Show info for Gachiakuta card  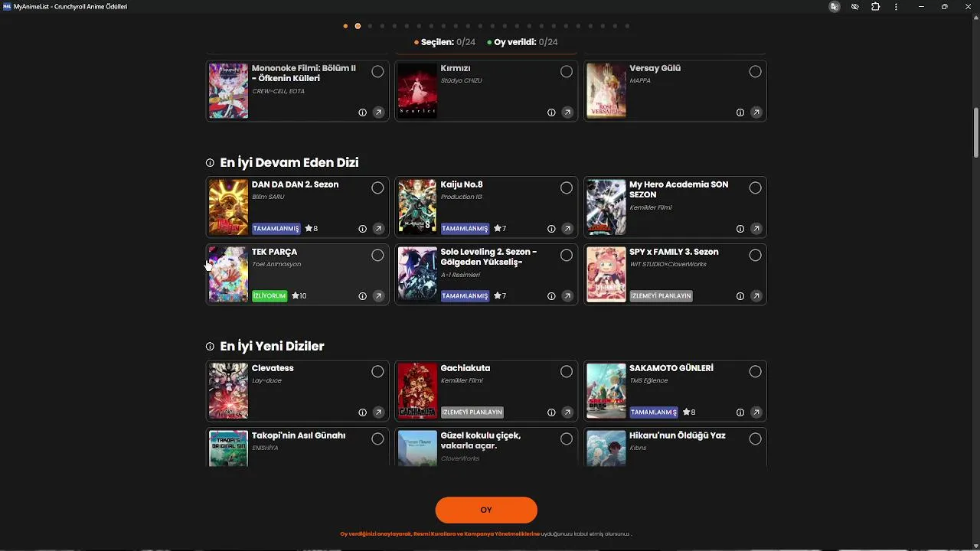(551, 412)
